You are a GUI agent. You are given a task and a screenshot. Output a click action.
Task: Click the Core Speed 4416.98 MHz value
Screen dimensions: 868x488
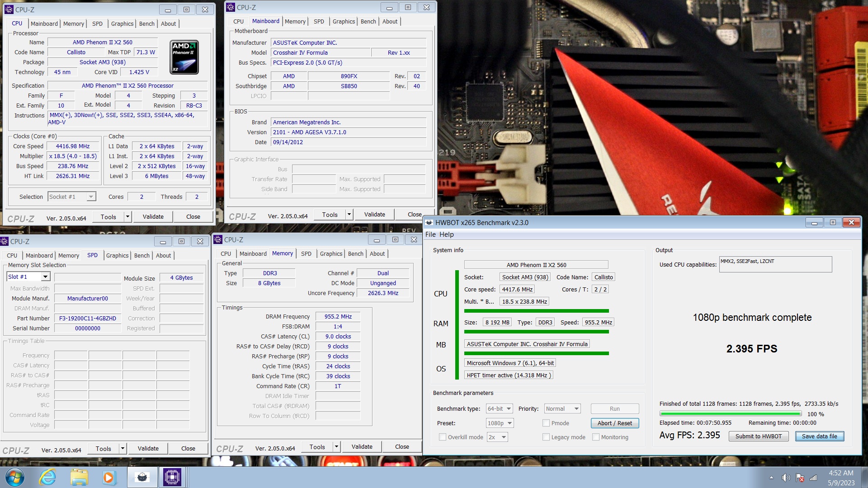[x=73, y=146]
